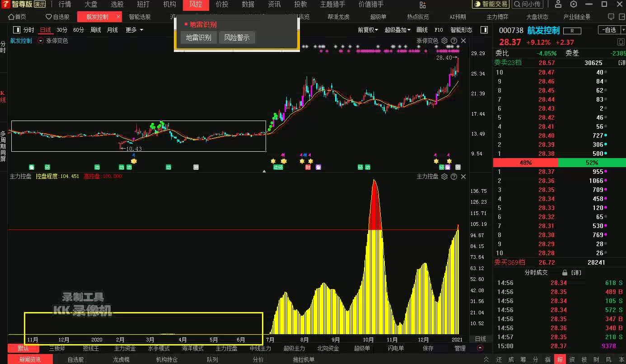The image size is (626, 364).
Task: Click 管理 in the indicator bar
Action: (x=460, y=348)
